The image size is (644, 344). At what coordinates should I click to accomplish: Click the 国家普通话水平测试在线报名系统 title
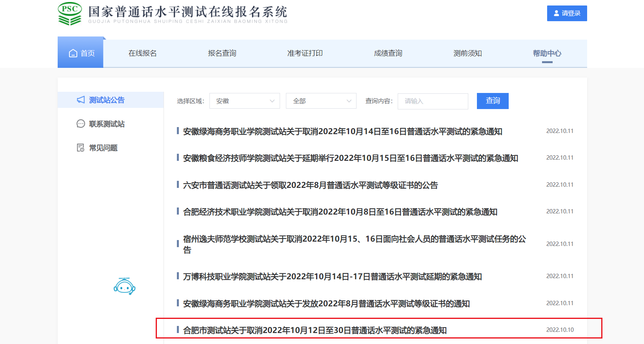(188, 12)
